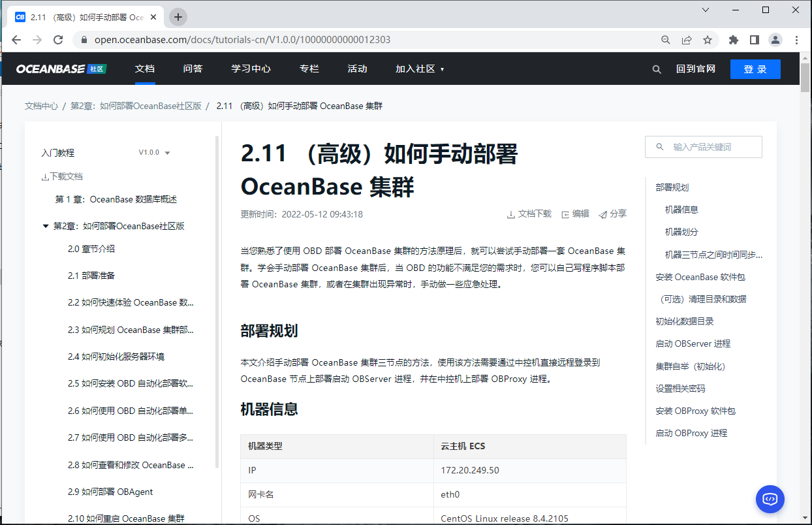Jump to 机器三节点之间时间同步 outline entry
The image size is (812, 525).
[713, 255]
